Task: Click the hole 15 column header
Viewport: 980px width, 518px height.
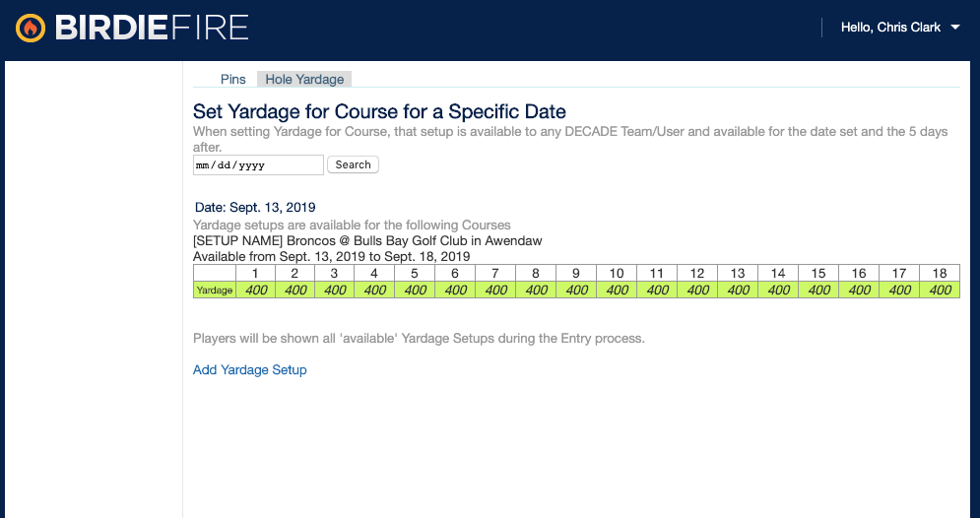Action: click(818, 273)
